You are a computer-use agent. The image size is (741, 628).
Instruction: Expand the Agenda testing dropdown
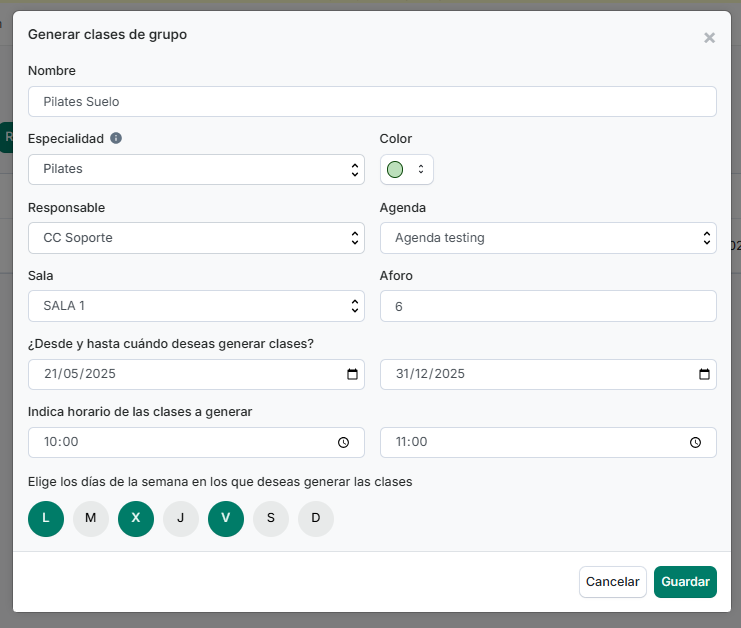[548, 238]
